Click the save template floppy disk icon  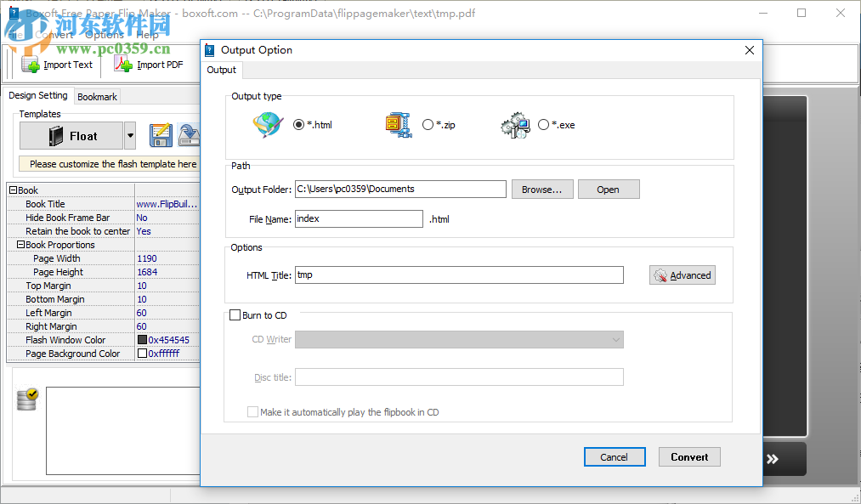click(161, 135)
